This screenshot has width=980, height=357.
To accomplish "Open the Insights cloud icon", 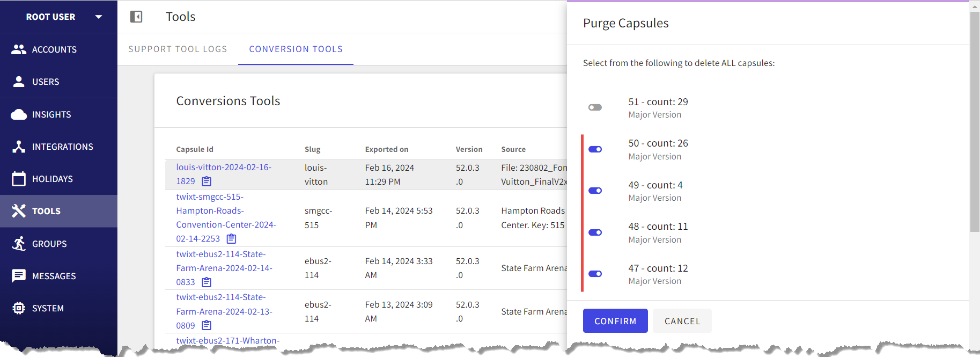I will coord(19,114).
